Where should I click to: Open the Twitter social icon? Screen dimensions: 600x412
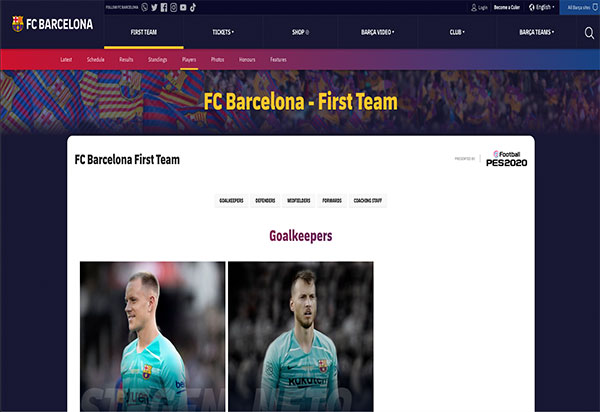coord(154,7)
